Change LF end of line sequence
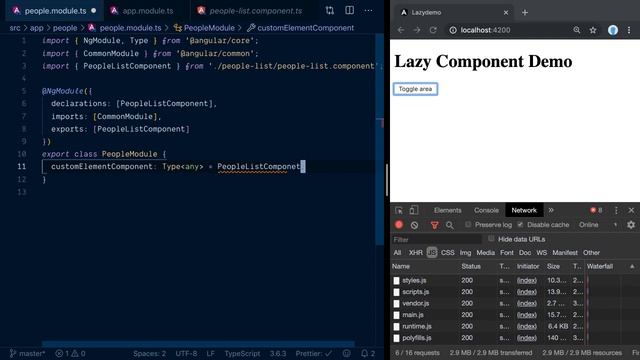The height and width of the screenshot is (360, 640). (211, 353)
